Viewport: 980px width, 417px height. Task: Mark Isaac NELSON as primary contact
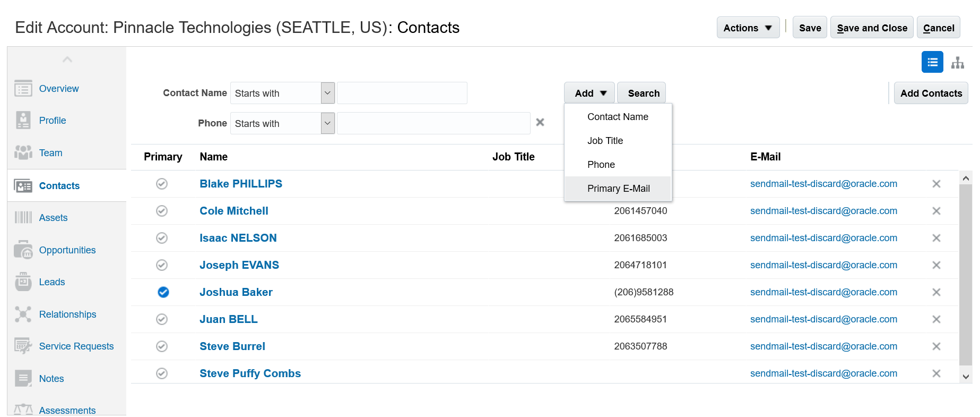click(x=162, y=238)
